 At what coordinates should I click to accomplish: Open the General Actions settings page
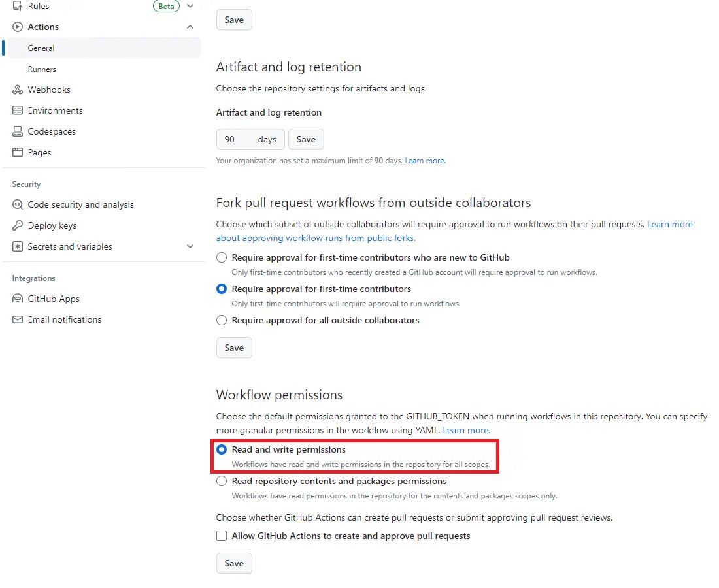(41, 48)
